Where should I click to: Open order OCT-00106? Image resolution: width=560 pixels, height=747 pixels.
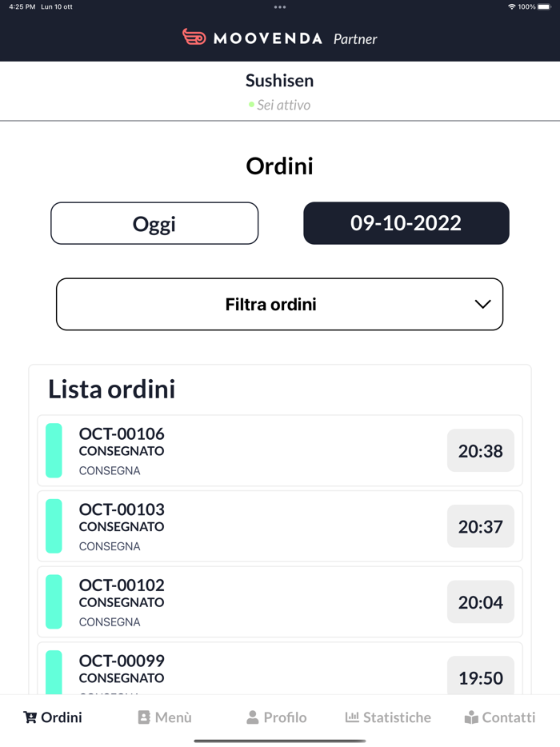240,451
